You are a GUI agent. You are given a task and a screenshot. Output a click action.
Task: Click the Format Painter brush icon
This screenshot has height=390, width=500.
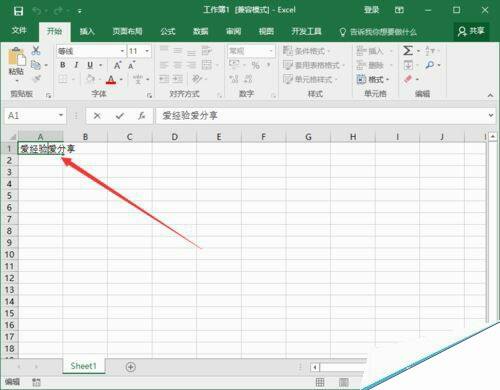click(36, 79)
